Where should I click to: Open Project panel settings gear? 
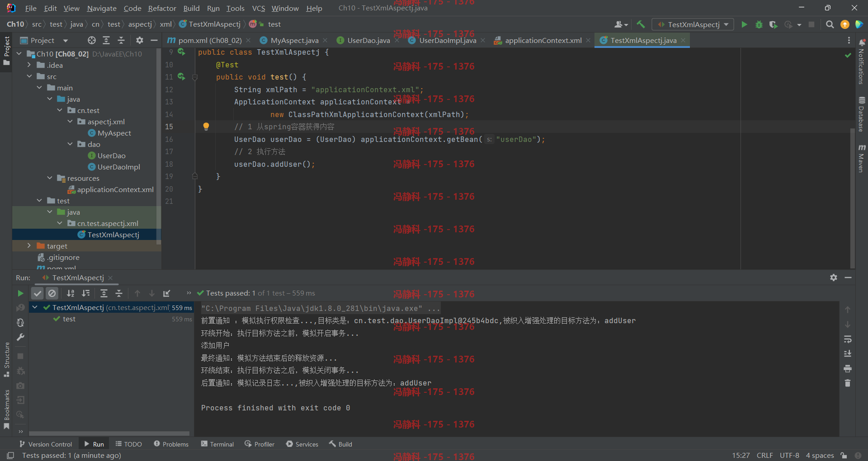[139, 40]
